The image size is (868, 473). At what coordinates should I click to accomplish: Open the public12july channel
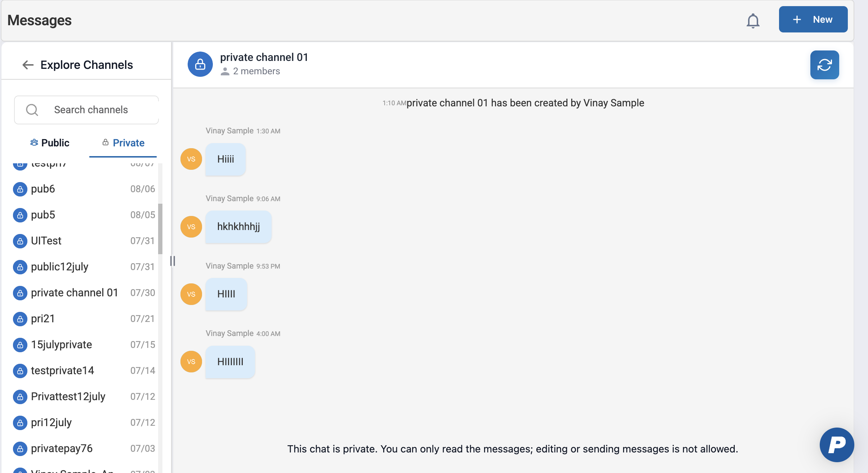tap(60, 267)
